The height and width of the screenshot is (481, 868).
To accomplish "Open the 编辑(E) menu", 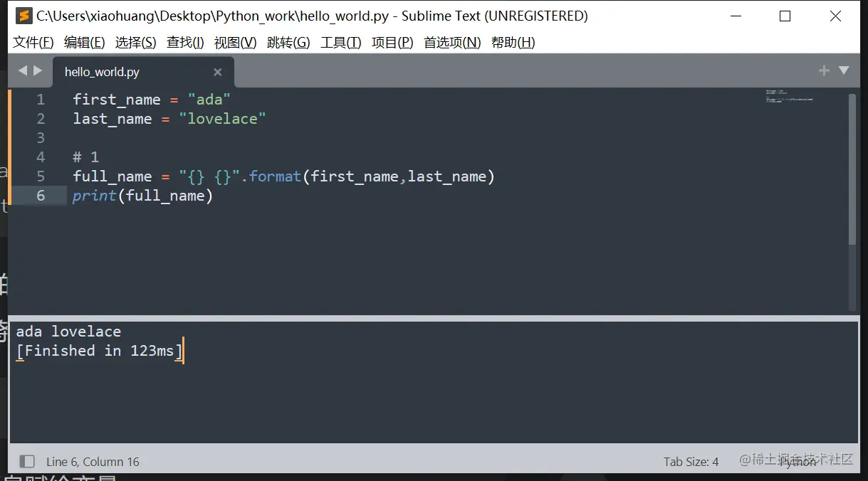I will coord(84,43).
